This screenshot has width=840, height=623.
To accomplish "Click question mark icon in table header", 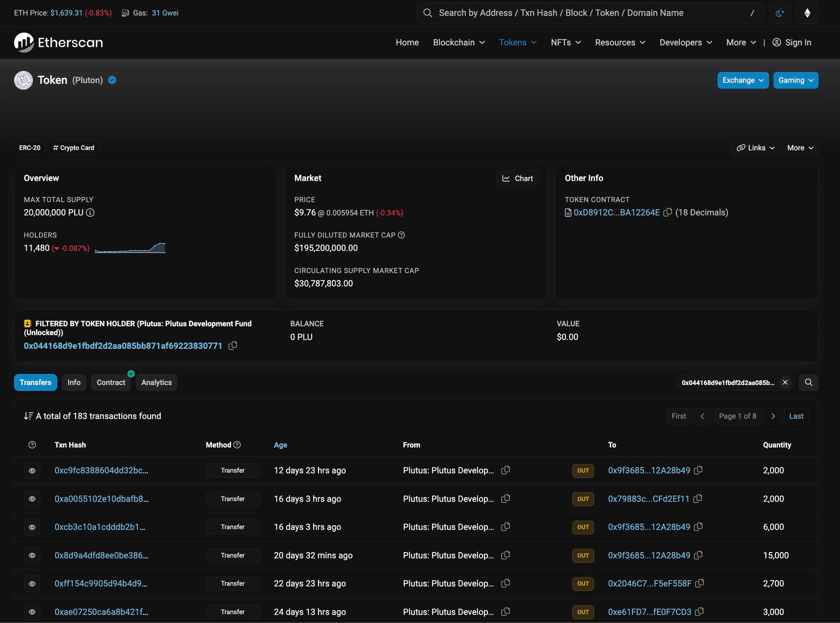I will click(32, 445).
